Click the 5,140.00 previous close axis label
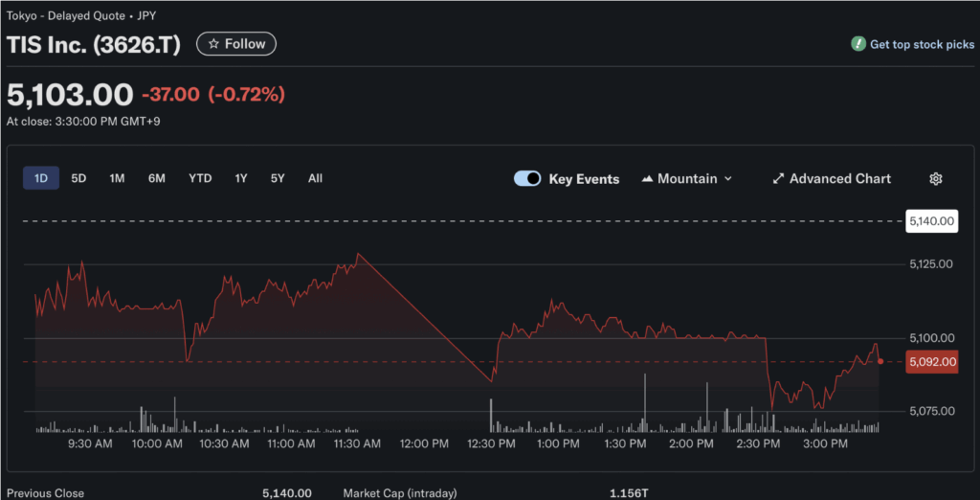Viewport: 980px width, 500px height. point(932,221)
